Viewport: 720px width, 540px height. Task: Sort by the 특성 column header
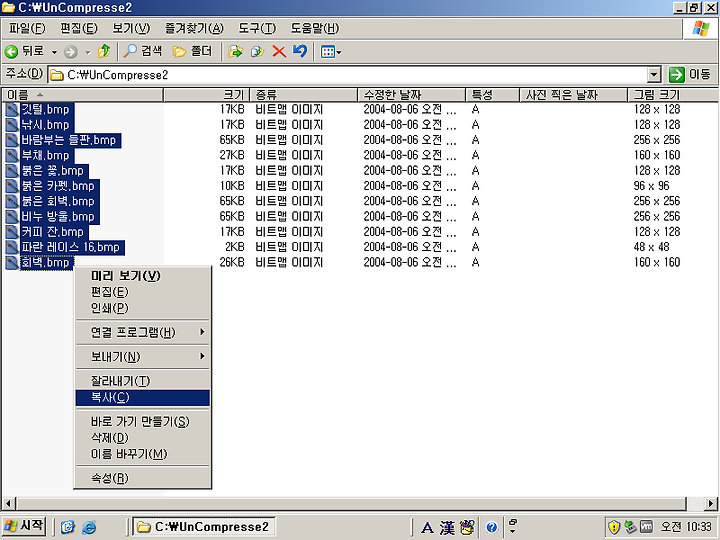(x=492, y=95)
